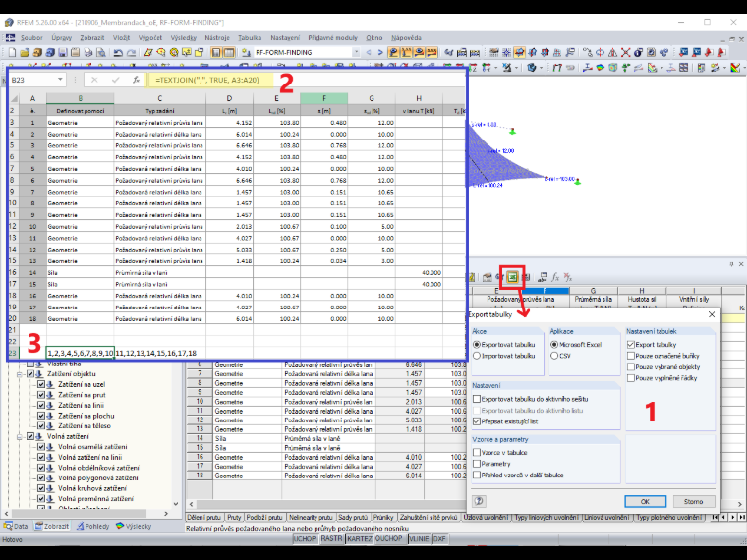The width and height of the screenshot is (747, 560).
Task: Switch to the Nelinearity prutů tab
Action: click(x=311, y=517)
